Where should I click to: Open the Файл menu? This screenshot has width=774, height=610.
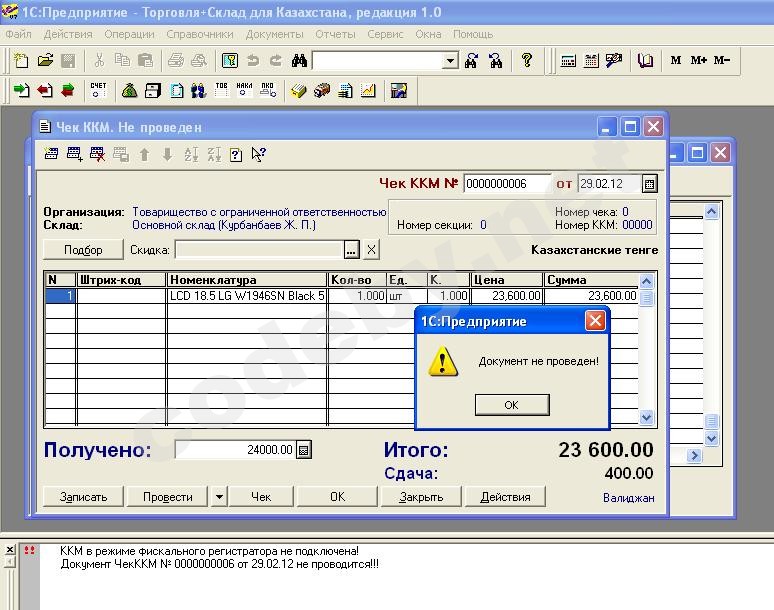(x=18, y=34)
